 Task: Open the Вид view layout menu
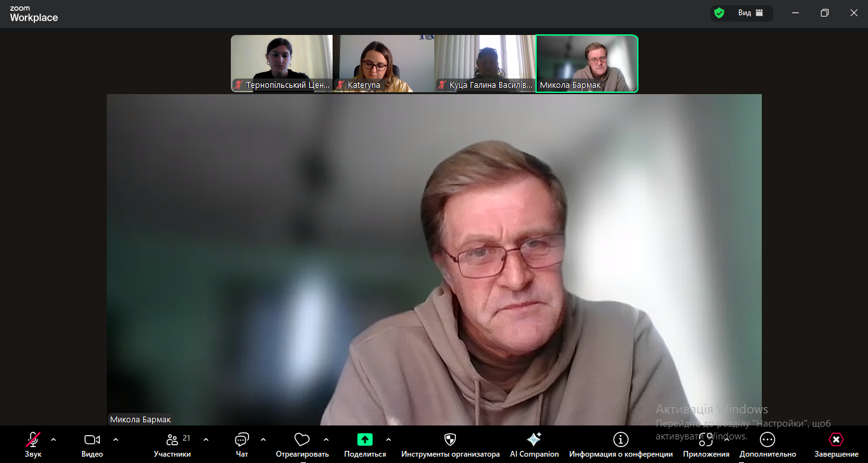tap(750, 13)
